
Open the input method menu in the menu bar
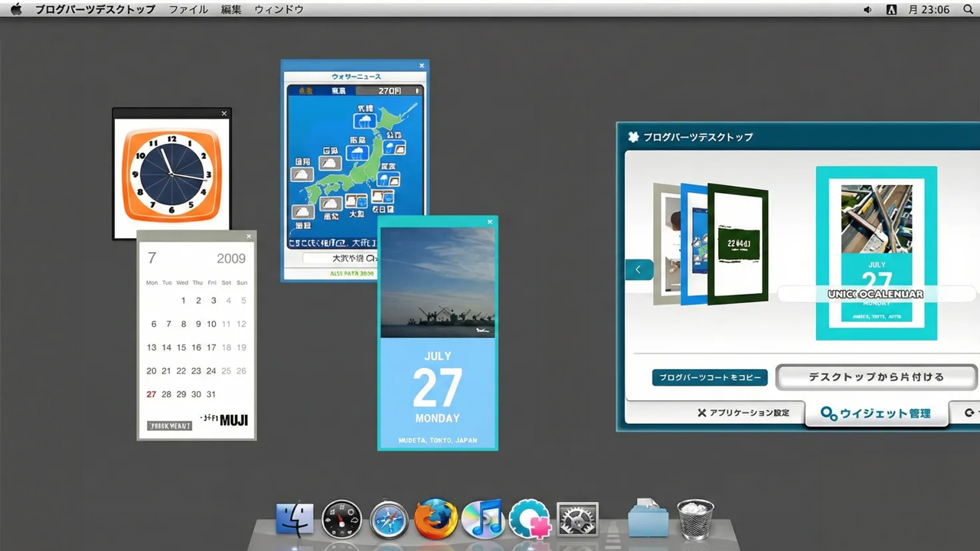[891, 9]
